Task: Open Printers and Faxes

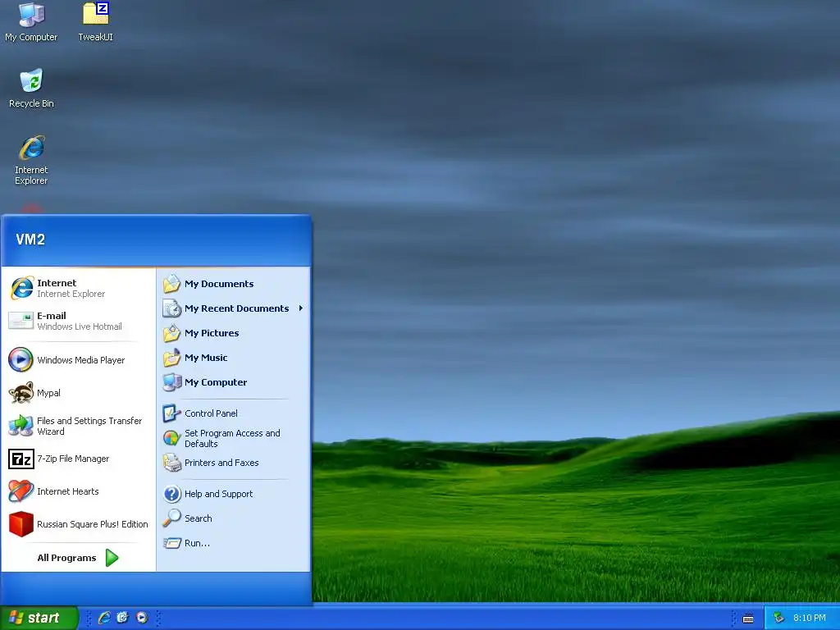Action: tap(233, 463)
